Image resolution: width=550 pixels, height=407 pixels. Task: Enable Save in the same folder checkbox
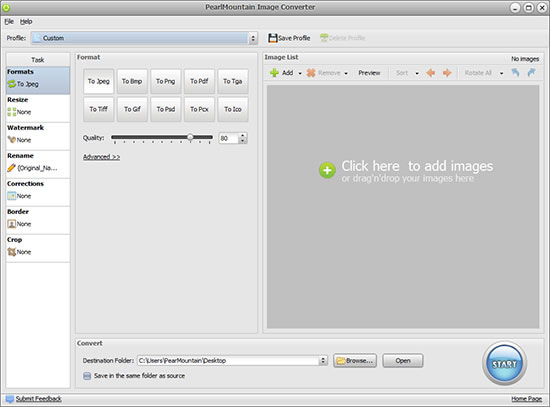(x=87, y=376)
